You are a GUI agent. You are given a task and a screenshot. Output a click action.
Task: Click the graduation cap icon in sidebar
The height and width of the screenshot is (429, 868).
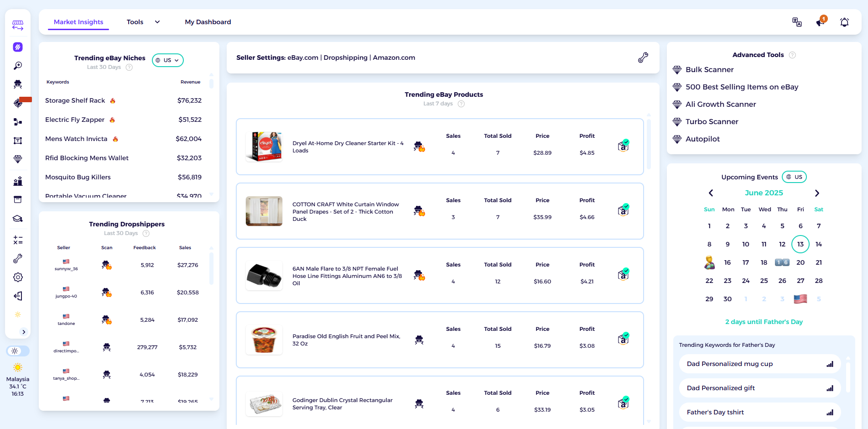click(18, 219)
